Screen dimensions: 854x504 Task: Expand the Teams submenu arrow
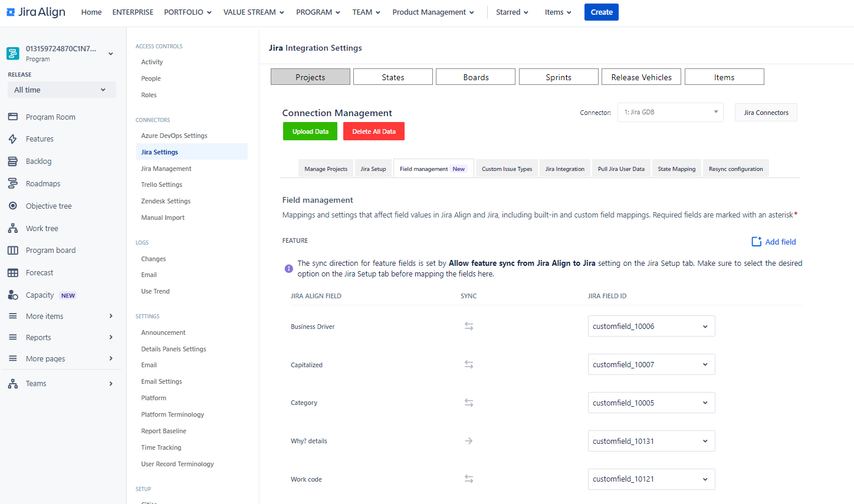[111, 384]
